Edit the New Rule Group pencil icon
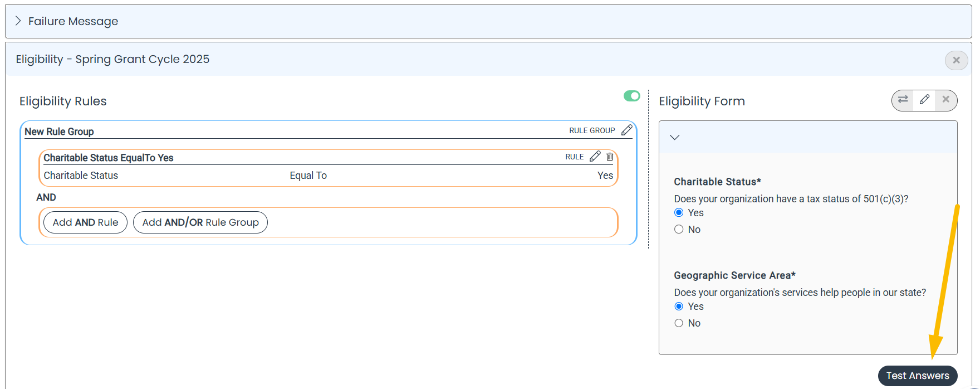 click(627, 130)
